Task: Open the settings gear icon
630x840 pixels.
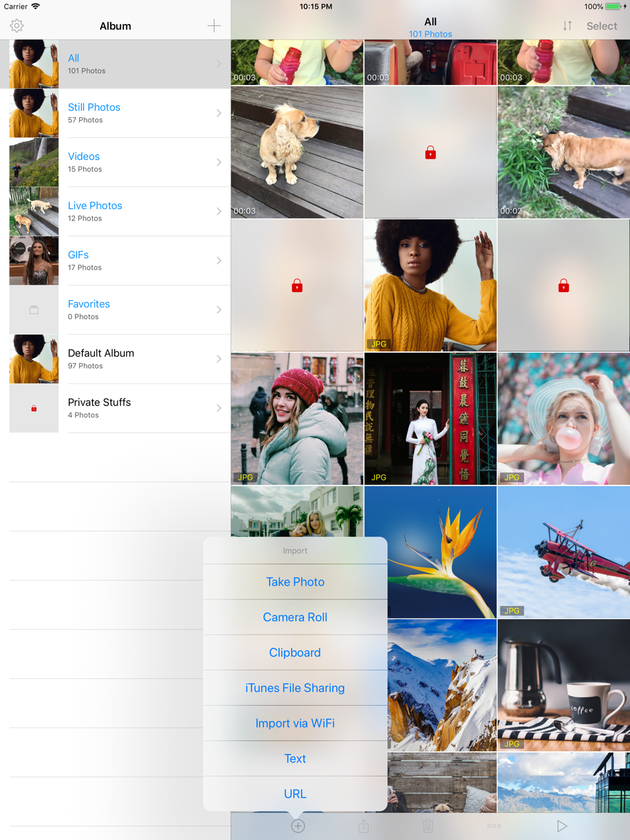Action: tap(17, 26)
